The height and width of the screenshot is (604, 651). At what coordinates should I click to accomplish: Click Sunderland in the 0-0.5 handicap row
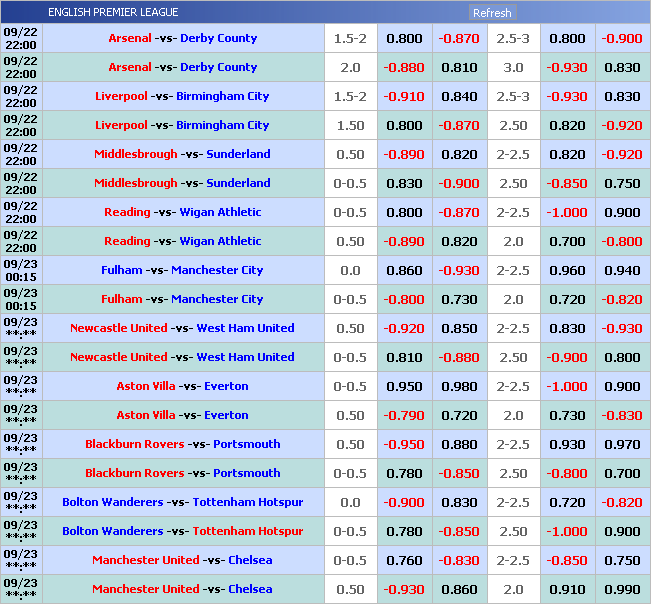point(238,183)
